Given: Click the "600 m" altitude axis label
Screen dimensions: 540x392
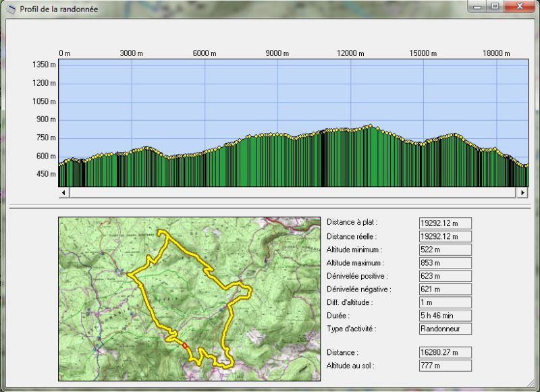Looking at the screenshot, I should coord(46,157).
